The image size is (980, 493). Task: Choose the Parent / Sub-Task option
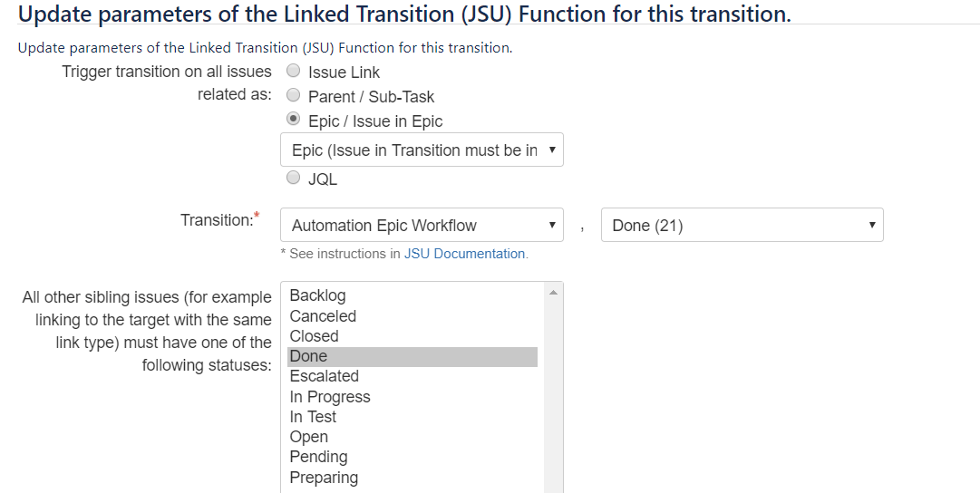point(293,95)
